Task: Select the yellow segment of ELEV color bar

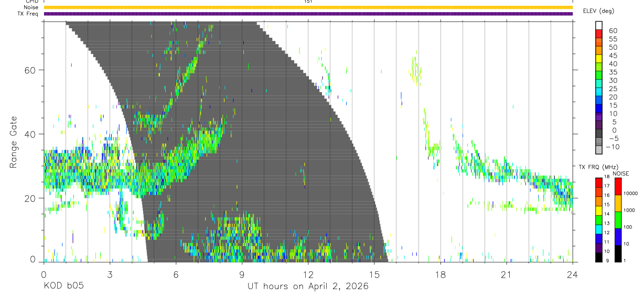Action: tap(599, 58)
